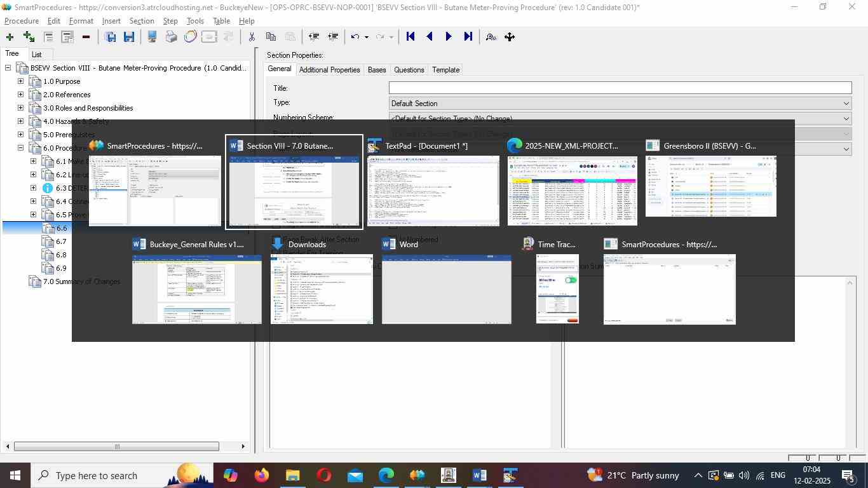The image size is (868, 488).
Task: Click tree panel scroll right arrow
Action: click(243, 447)
